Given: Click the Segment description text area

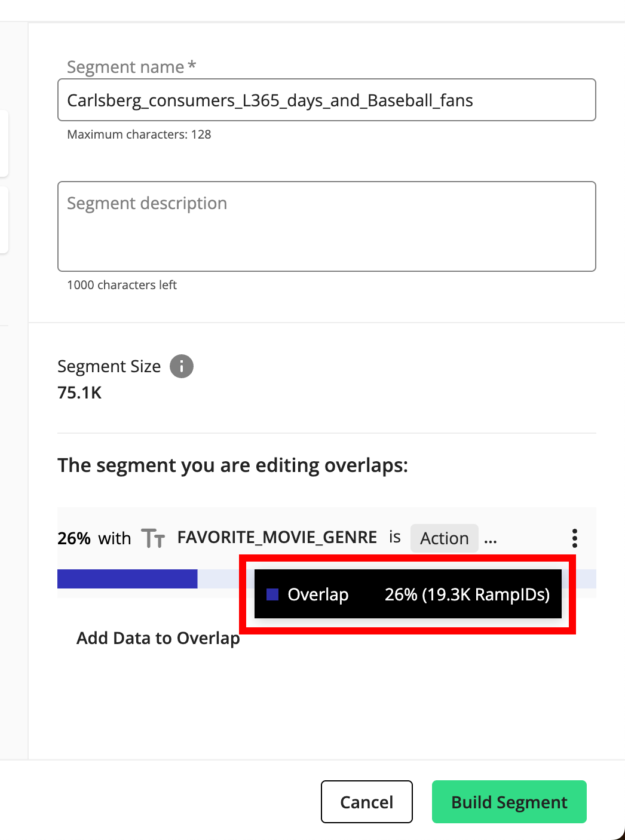Looking at the screenshot, I should click(327, 226).
